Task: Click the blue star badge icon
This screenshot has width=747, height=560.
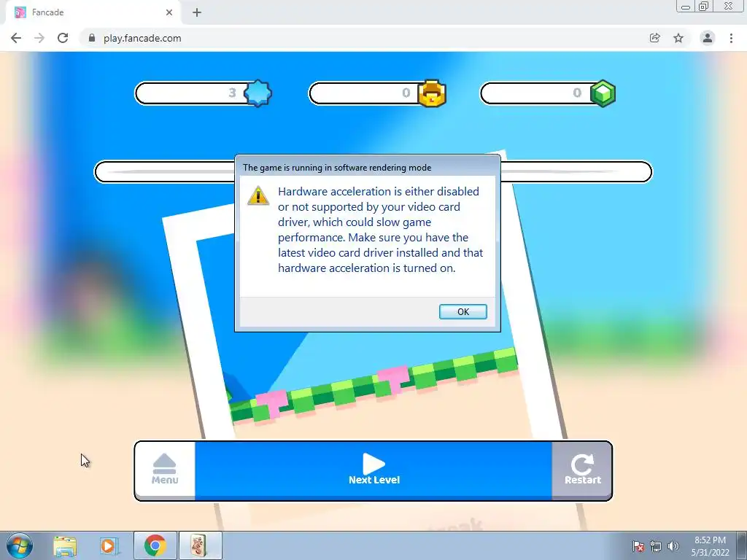Action: 258,93
